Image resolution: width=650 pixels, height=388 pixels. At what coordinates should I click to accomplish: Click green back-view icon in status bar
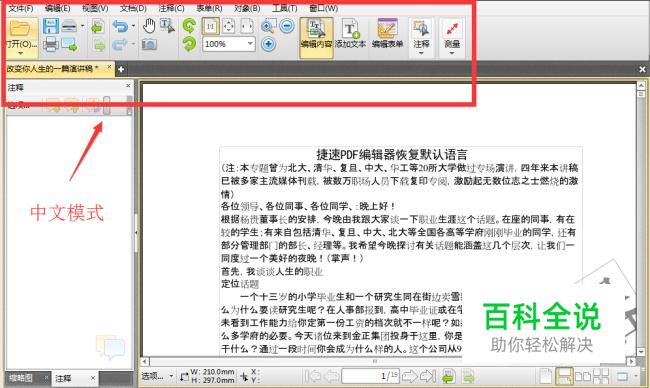(449, 377)
